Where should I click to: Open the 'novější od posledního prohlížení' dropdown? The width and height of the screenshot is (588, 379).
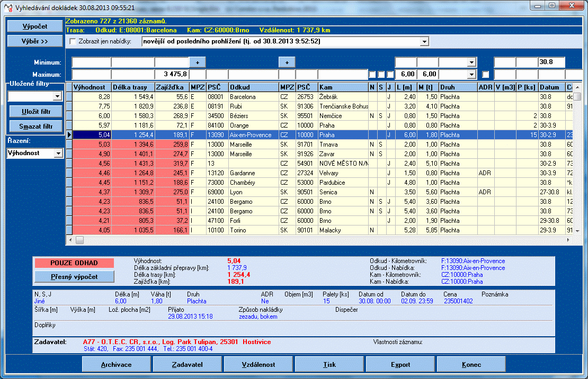[424, 42]
